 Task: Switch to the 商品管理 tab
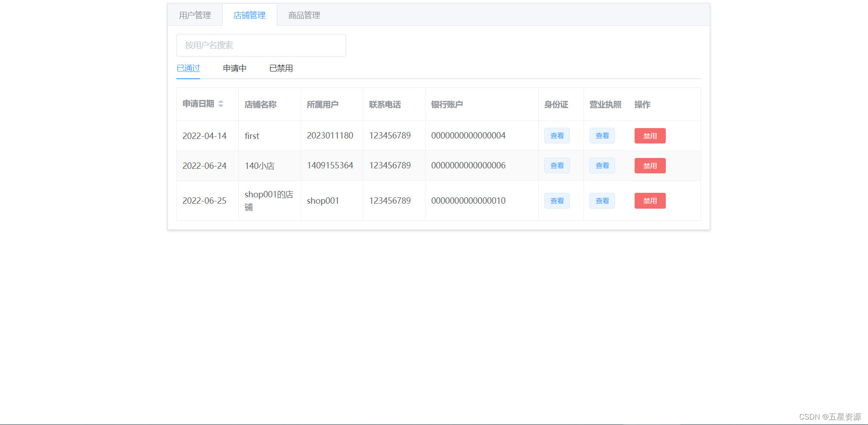click(x=304, y=15)
